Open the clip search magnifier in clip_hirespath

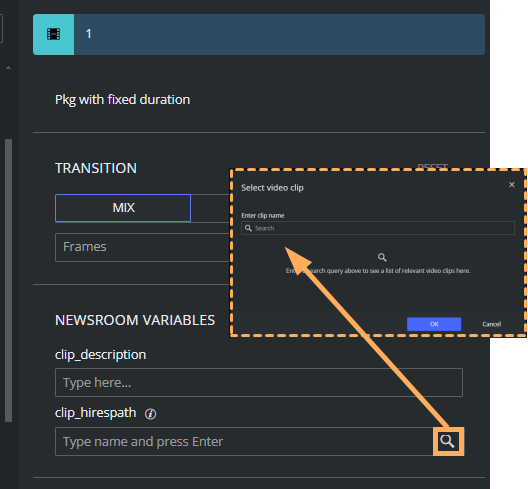[448, 441]
